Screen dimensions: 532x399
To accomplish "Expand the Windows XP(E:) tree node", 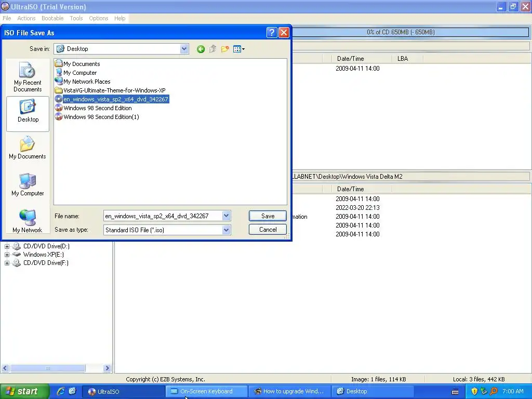I will (x=7, y=255).
